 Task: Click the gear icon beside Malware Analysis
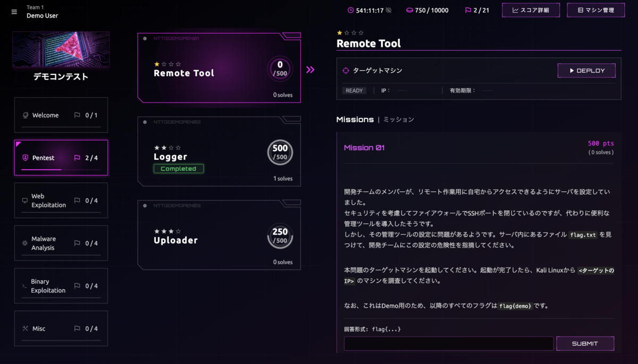point(26,243)
